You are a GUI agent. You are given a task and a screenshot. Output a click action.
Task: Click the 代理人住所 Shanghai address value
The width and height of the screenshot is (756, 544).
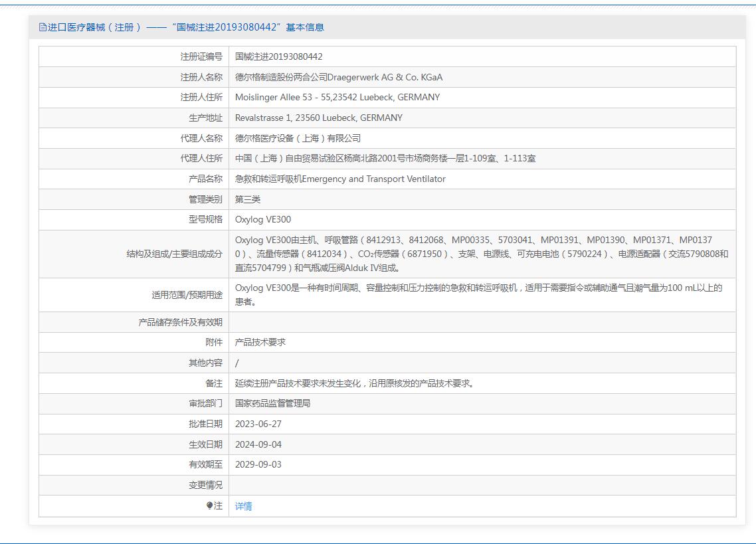coord(385,159)
